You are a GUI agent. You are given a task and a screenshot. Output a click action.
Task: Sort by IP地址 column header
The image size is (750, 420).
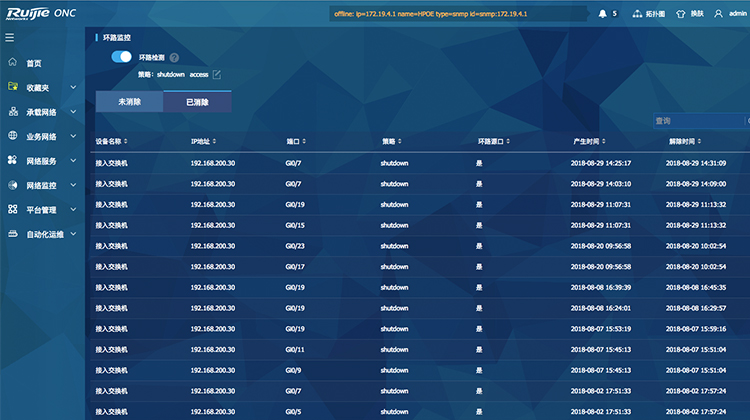pos(202,141)
